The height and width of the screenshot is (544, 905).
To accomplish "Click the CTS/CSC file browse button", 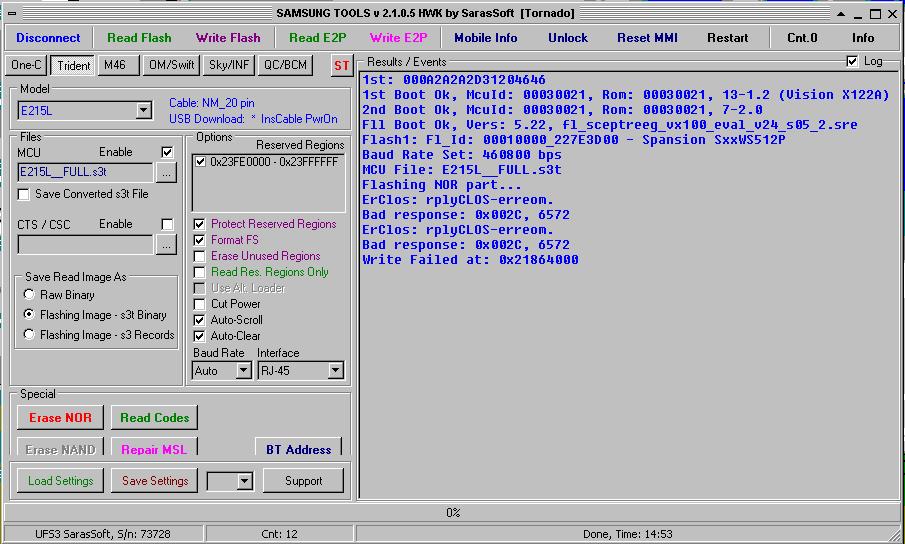I will tap(166, 244).
